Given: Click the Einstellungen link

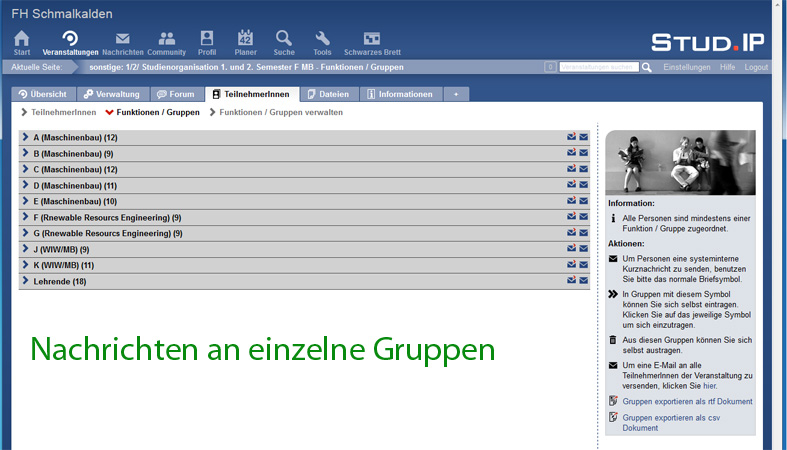Looking at the screenshot, I should pos(686,67).
